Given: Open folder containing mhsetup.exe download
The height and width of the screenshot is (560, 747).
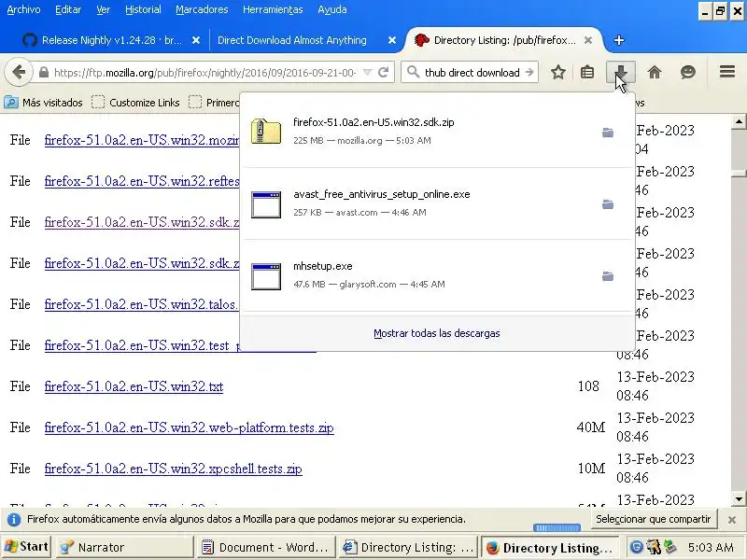Looking at the screenshot, I should tap(608, 276).
